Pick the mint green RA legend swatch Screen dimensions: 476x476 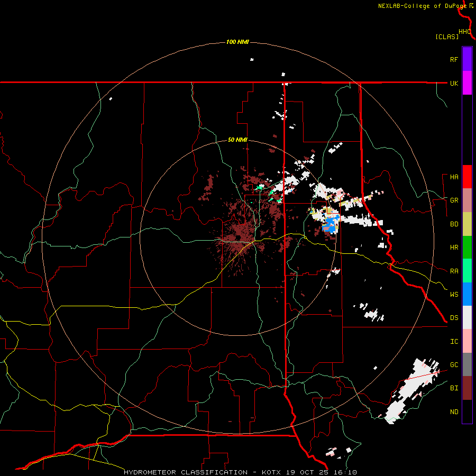coord(467,271)
